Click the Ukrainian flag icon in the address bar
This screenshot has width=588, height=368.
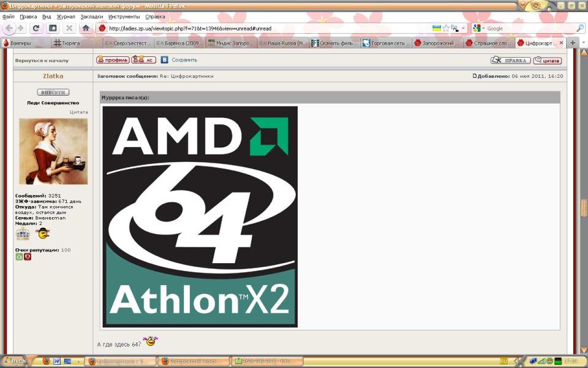click(x=437, y=28)
